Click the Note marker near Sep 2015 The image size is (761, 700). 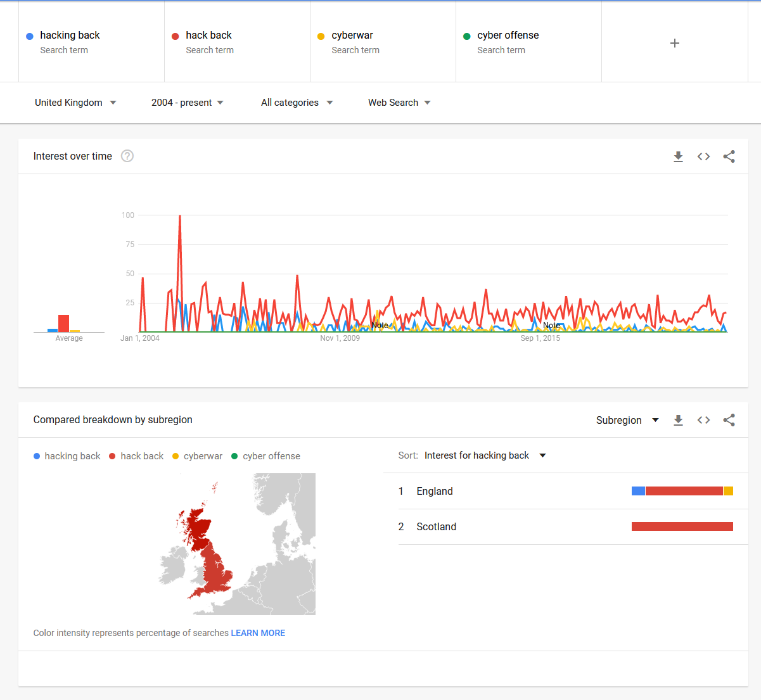point(551,326)
